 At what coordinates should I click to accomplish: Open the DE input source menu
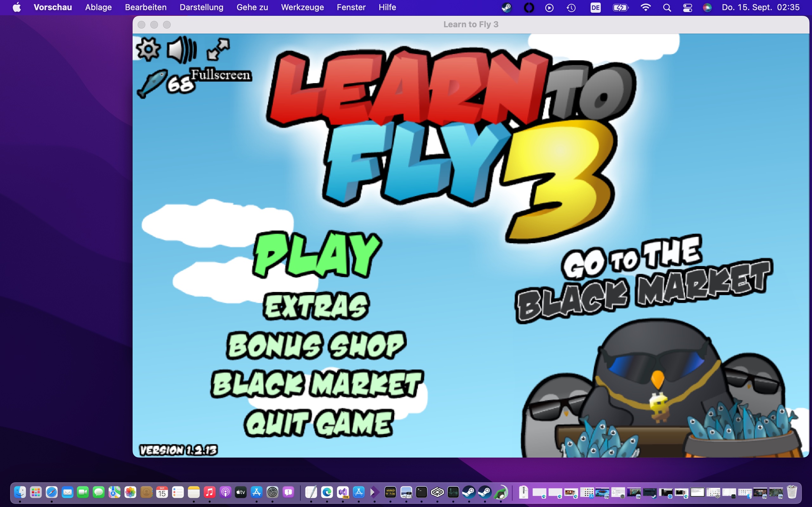[x=595, y=7]
